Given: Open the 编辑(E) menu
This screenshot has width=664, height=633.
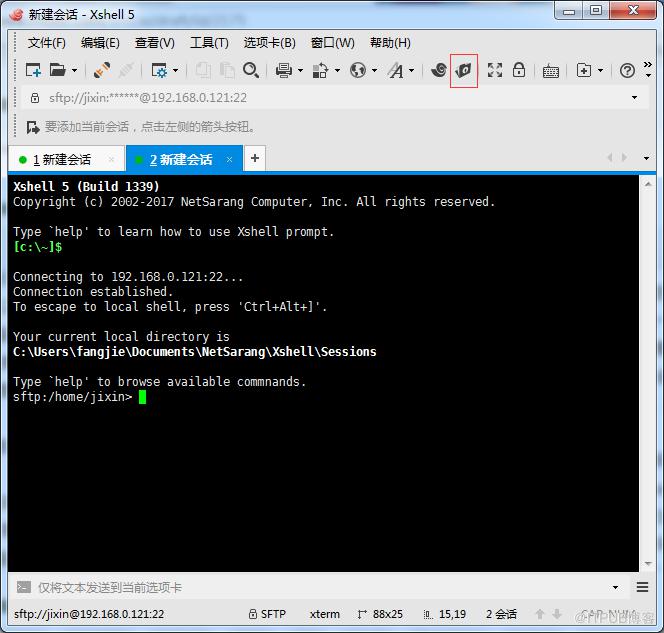Looking at the screenshot, I should click(100, 43).
